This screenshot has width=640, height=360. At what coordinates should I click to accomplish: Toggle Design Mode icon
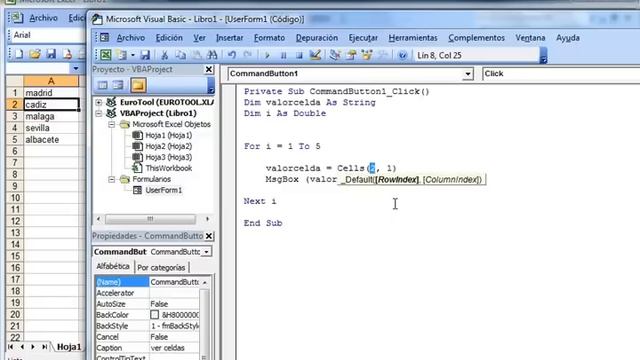pos(315,55)
